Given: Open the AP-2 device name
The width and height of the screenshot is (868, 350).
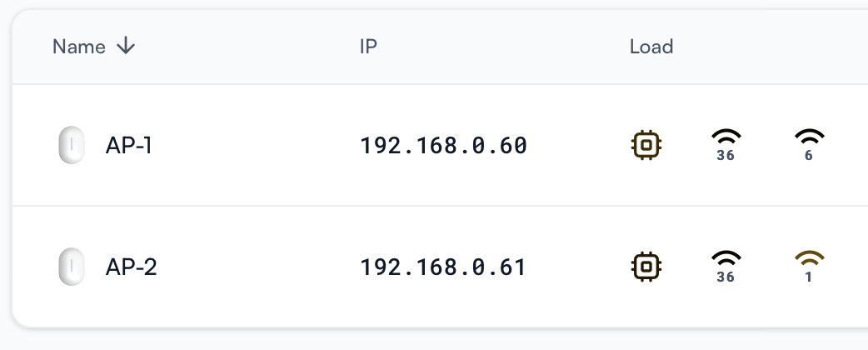Looking at the screenshot, I should tap(131, 267).
